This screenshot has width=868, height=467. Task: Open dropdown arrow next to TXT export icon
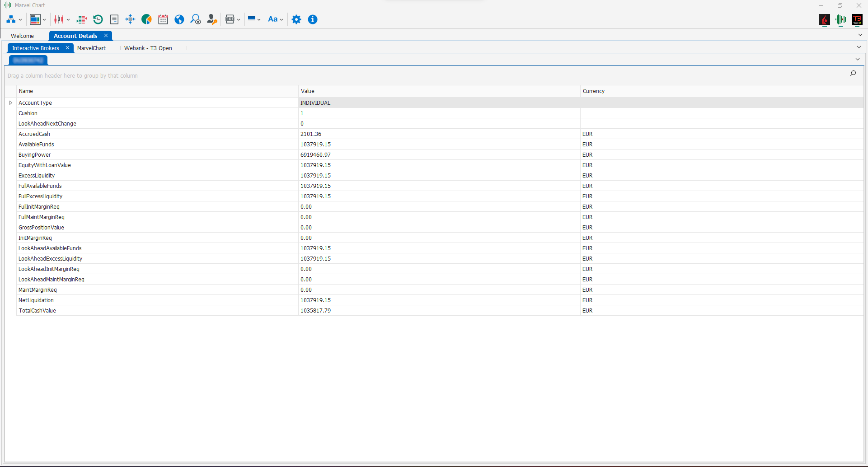pyautogui.click(x=239, y=20)
